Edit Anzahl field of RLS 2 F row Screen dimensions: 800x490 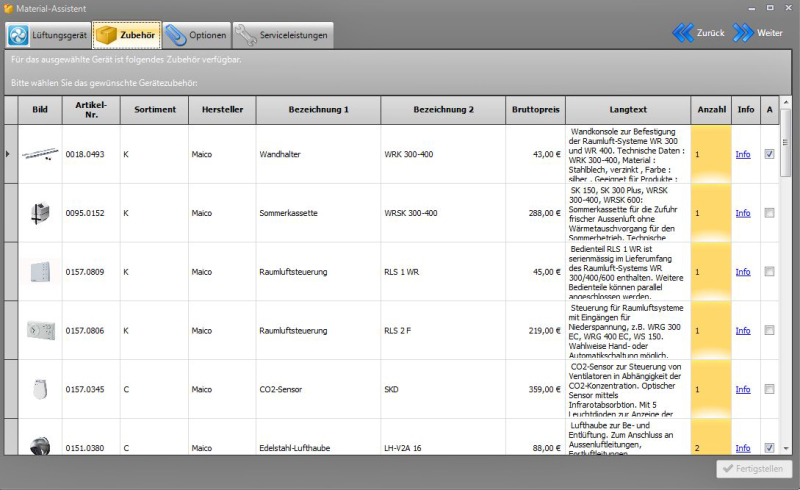click(711, 330)
